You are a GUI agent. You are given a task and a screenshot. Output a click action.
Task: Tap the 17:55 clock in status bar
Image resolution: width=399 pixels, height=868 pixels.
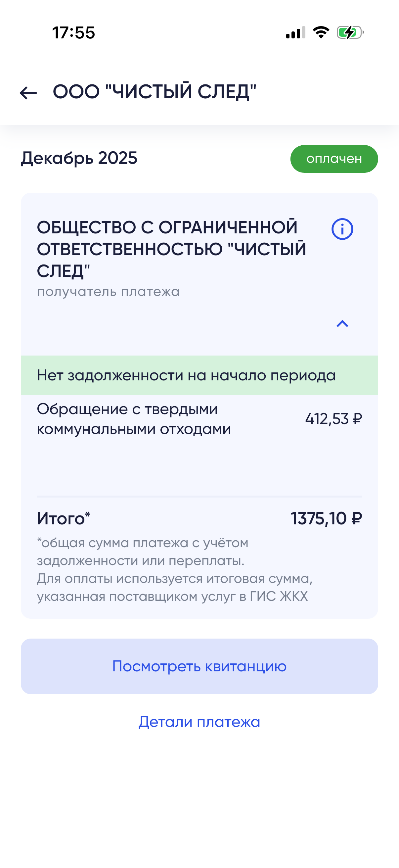point(73,33)
